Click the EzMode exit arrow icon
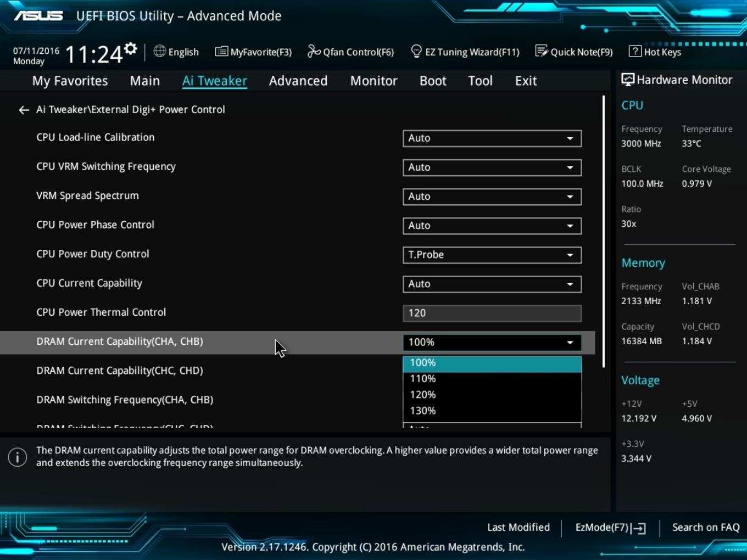The height and width of the screenshot is (560, 747). pyautogui.click(x=638, y=528)
